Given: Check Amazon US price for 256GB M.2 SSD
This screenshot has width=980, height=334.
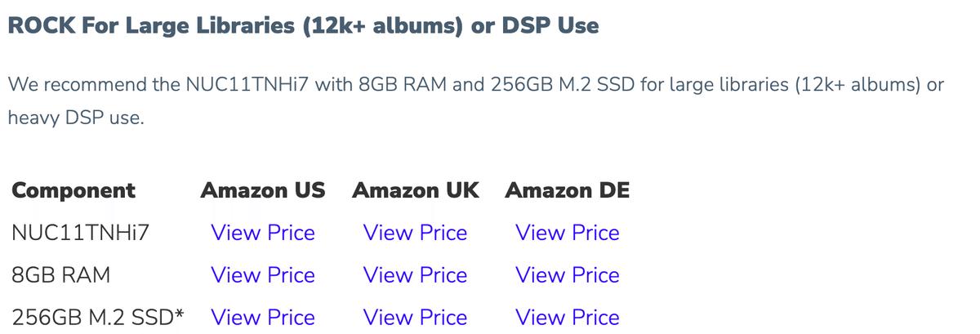Looking at the screenshot, I should [x=263, y=317].
